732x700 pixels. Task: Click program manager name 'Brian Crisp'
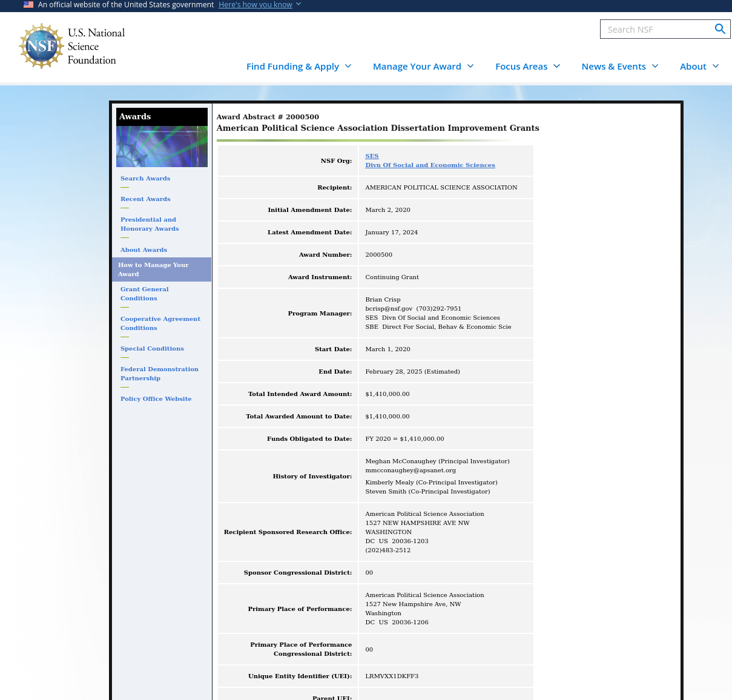pyautogui.click(x=383, y=300)
